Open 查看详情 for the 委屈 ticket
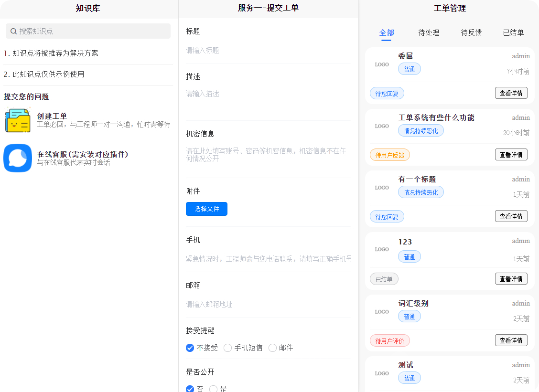Screen dimensions: 539x392 click(511, 93)
